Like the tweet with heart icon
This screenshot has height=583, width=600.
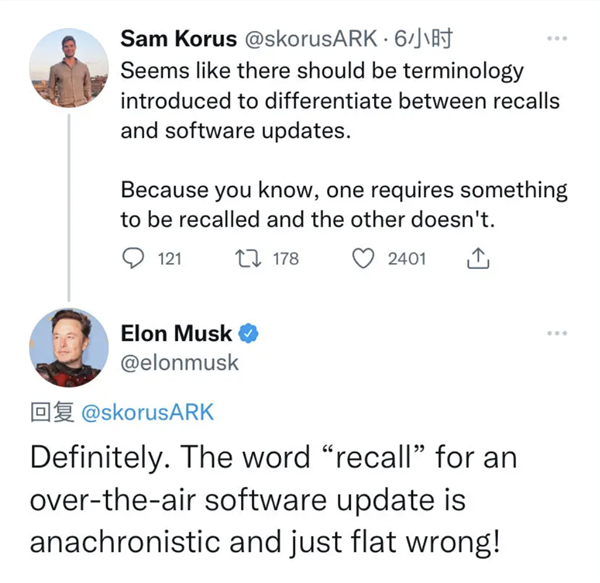point(363,259)
